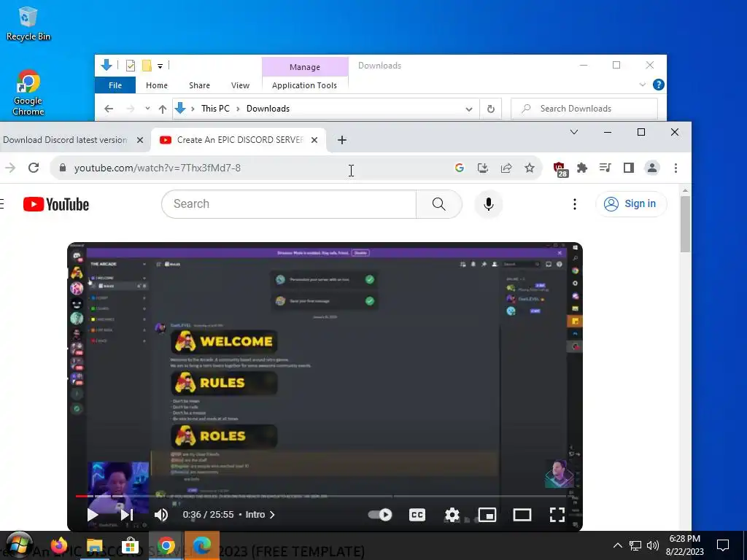This screenshot has width=747, height=560.
Task: Enable the miniplayer
Action: (487, 515)
